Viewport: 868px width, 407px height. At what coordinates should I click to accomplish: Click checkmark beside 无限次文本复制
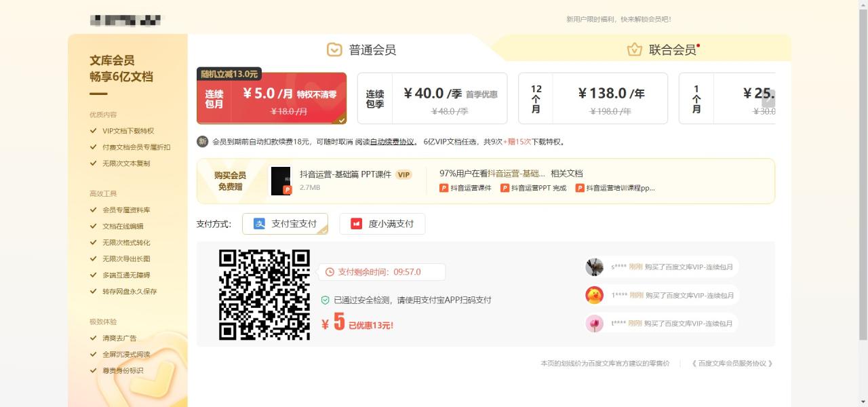point(94,163)
